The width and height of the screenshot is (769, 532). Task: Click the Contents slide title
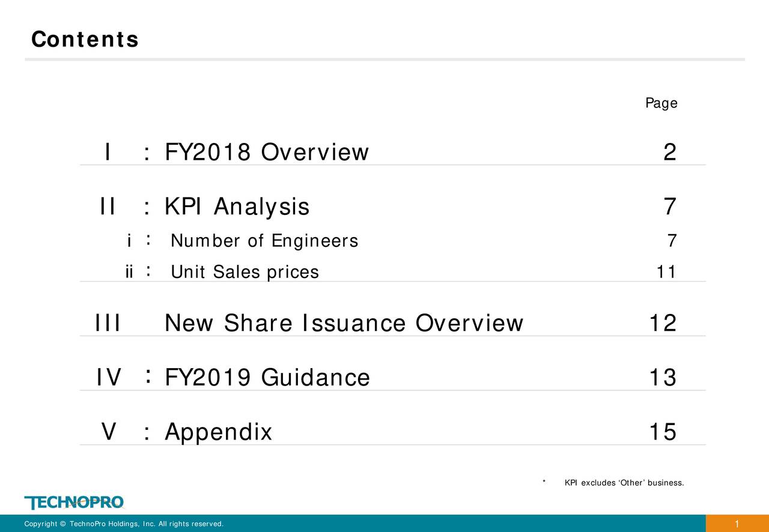[x=85, y=40]
